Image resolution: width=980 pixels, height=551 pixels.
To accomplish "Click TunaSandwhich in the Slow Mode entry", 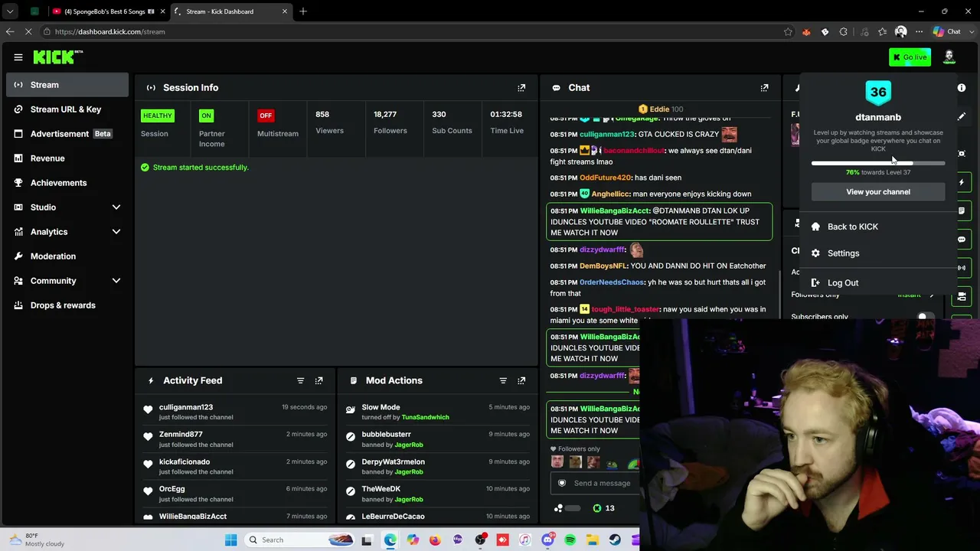I will [x=426, y=417].
